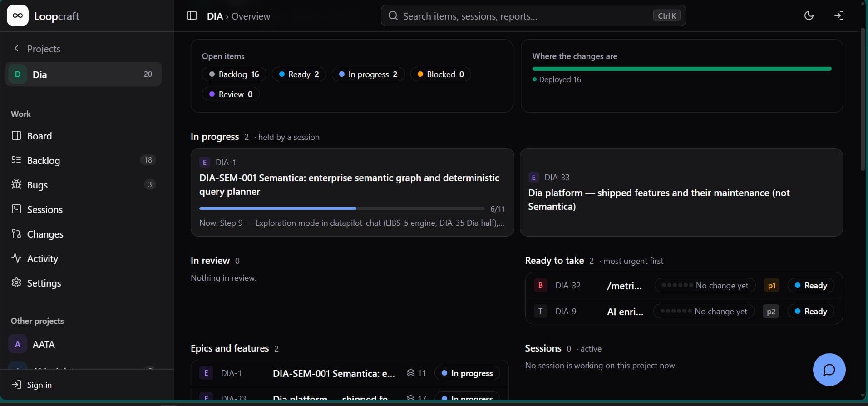The image size is (868, 406).
Task: Click the bug type badge for DIA-32
Action: pyautogui.click(x=540, y=285)
